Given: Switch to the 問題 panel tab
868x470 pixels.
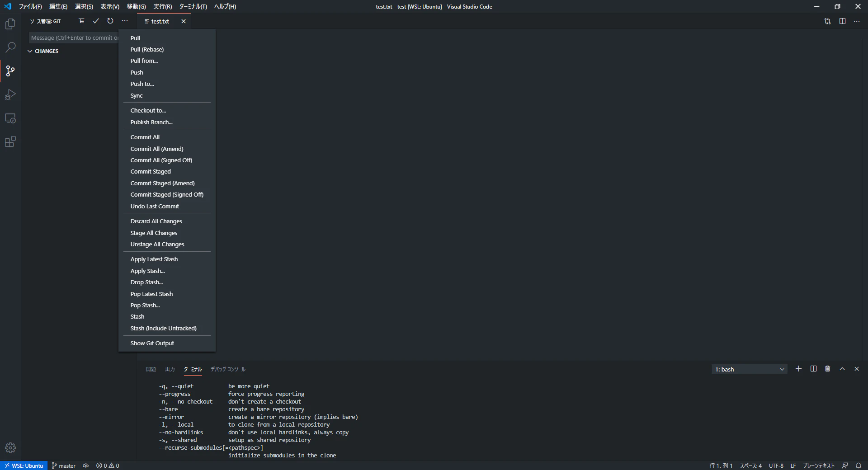Looking at the screenshot, I should tap(151, 369).
